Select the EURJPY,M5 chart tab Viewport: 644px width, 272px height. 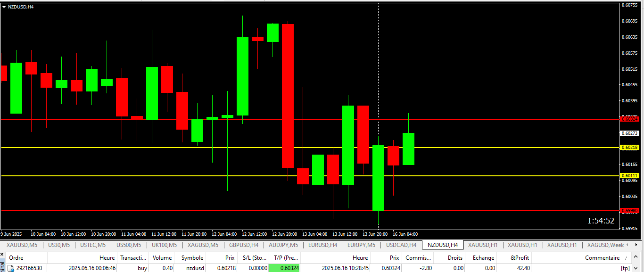pyautogui.click(x=361, y=245)
